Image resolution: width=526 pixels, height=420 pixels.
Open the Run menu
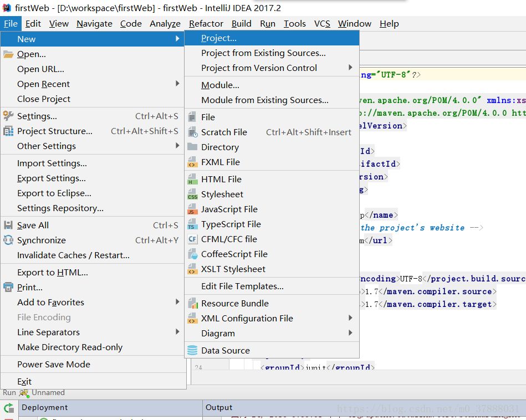click(x=268, y=24)
